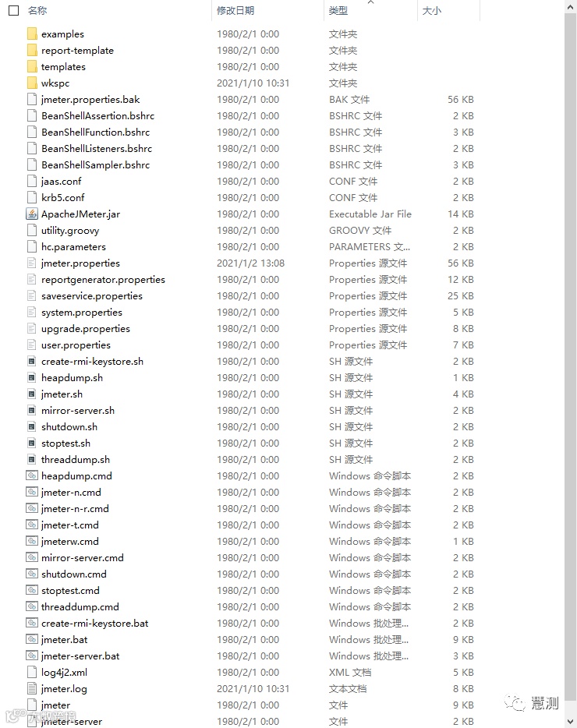Select the file named BeanShellFunction.bshrc
This screenshot has width=577, height=728.
click(95, 133)
